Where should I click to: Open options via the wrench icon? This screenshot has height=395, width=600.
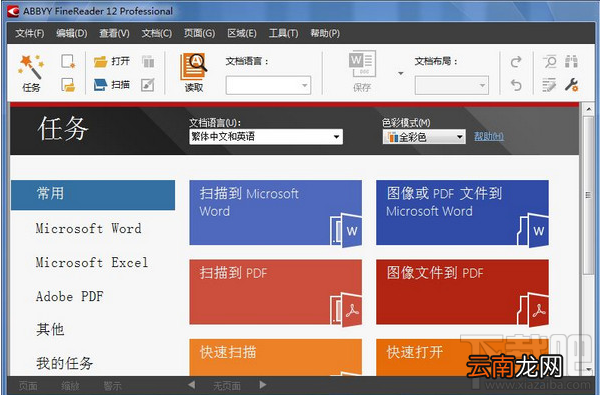pos(571,85)
